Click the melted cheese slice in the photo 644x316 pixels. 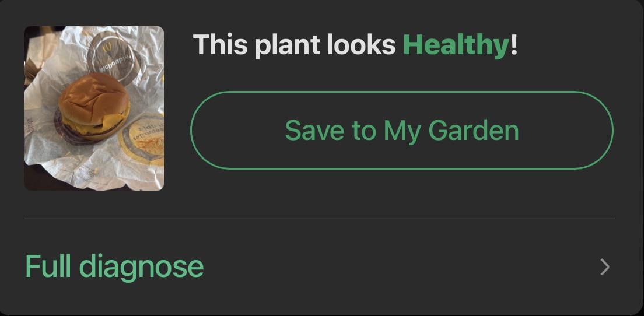pos(111,122)
